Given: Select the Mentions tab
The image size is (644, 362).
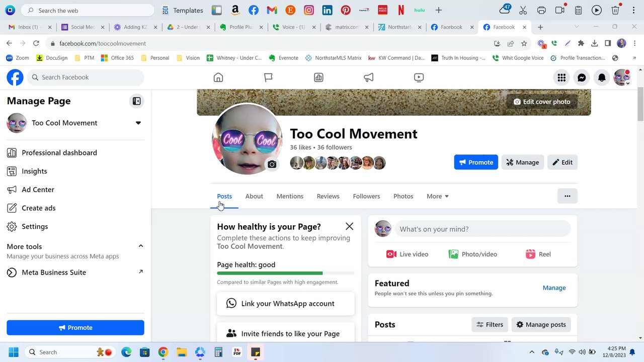Looking at the screenshot, I should coord(290,196).
